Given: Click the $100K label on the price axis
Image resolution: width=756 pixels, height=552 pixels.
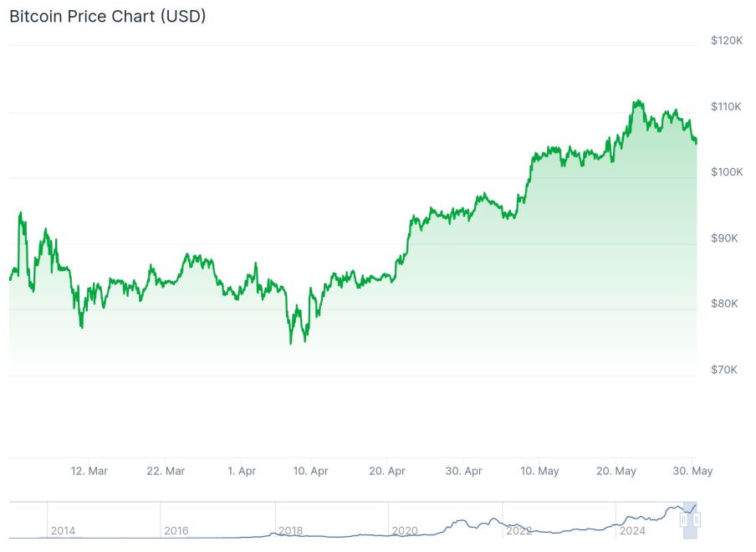Looking at the screenshot, I should (726, 172).
